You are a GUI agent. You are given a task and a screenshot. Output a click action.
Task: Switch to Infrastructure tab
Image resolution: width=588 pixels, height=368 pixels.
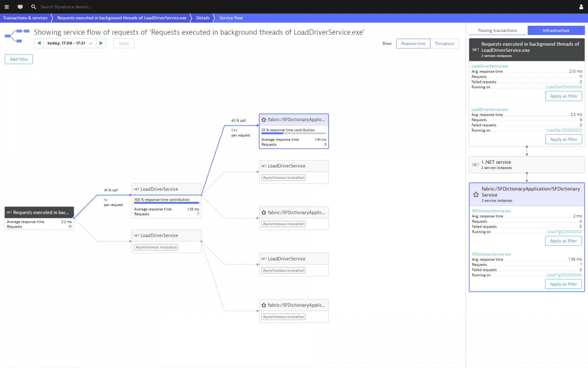(x=556, y=31)
